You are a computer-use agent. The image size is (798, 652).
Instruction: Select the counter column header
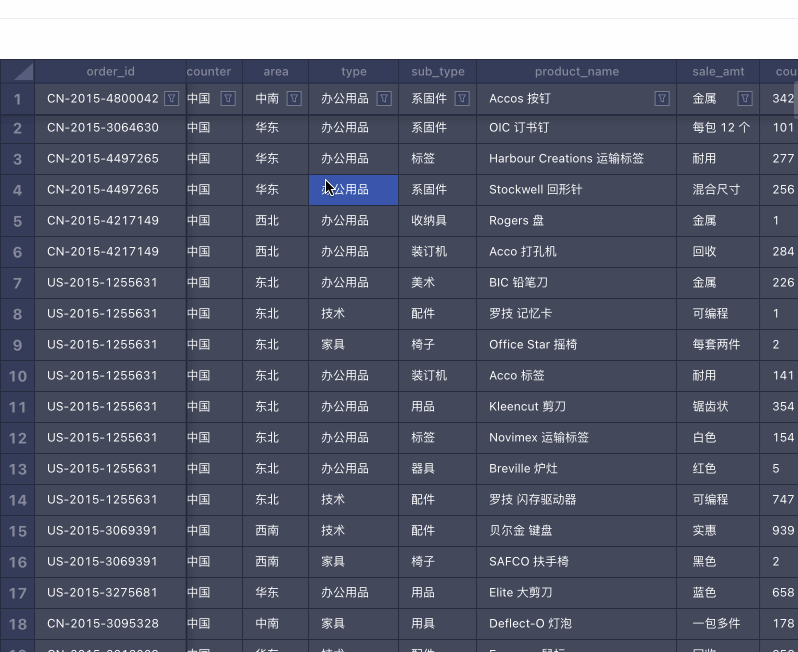(x=214, y=72)
